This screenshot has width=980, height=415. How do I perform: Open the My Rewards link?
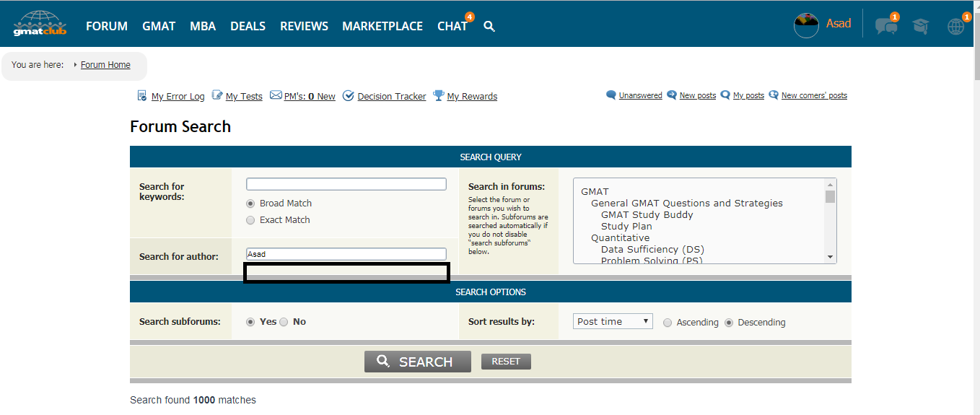pos(472,97)
